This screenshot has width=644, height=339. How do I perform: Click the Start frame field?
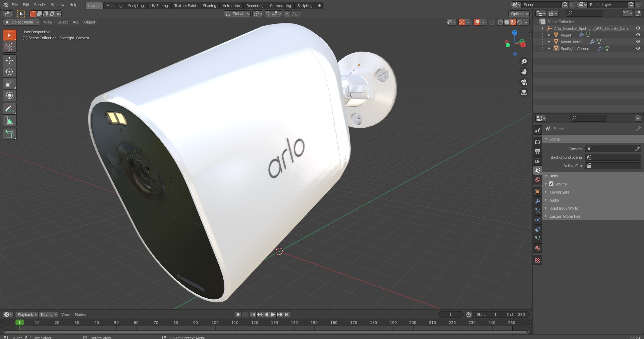(487, 315)
